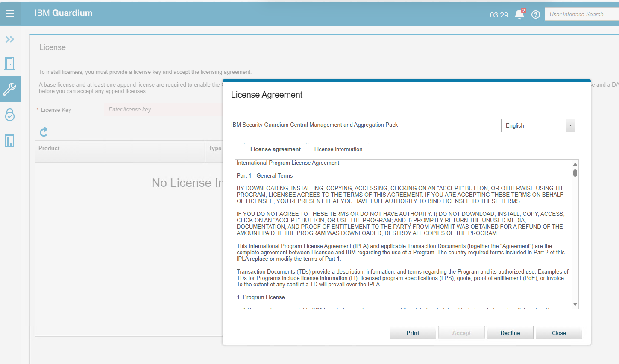619x364 pixels.
Task: Focus the Enter license key field
Action: (163, 110)
